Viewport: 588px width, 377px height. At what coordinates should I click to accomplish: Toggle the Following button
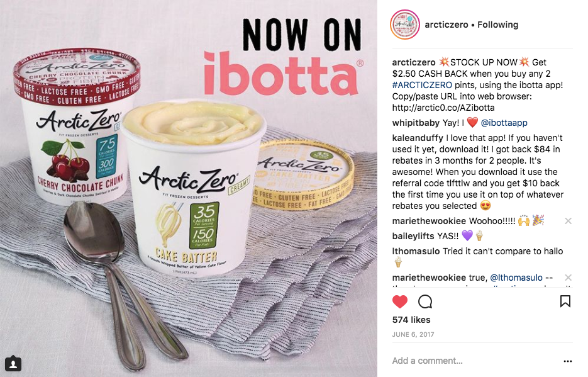[497, 25]
